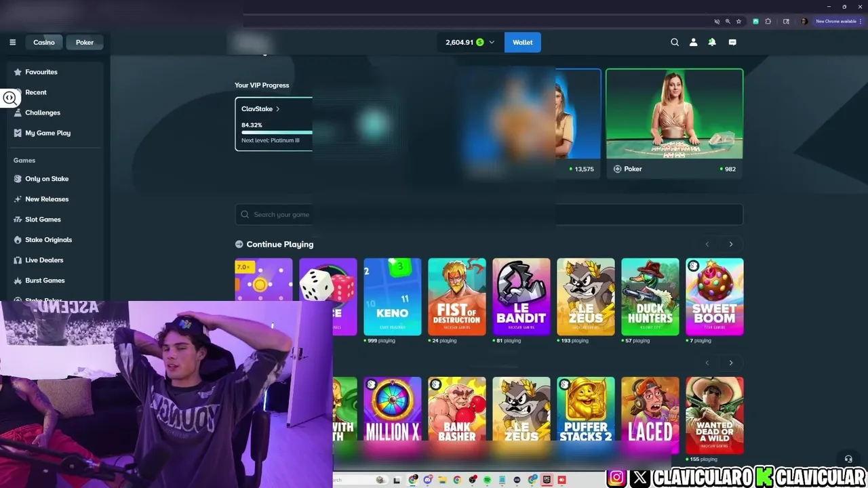Open the Wallet
The image size is (868, 488).
coord(522,42)
